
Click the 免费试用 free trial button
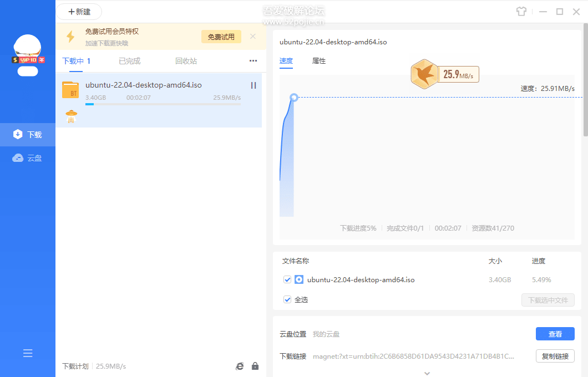coord(221,37)
